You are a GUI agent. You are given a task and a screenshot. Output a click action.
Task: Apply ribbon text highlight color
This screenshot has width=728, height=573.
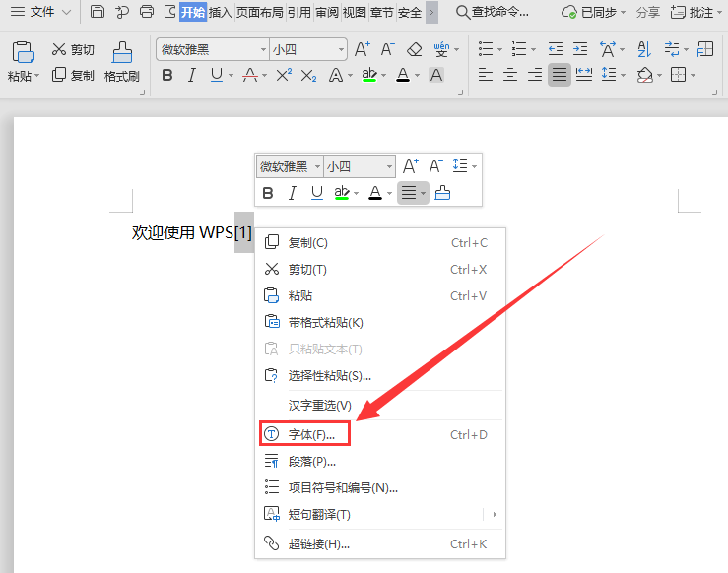369,75
